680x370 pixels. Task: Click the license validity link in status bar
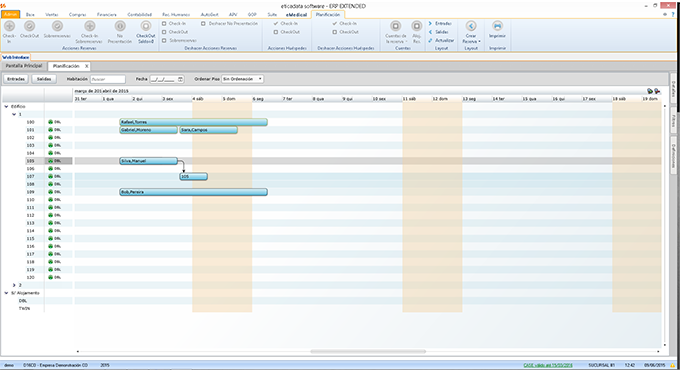[x=548, y=365]
